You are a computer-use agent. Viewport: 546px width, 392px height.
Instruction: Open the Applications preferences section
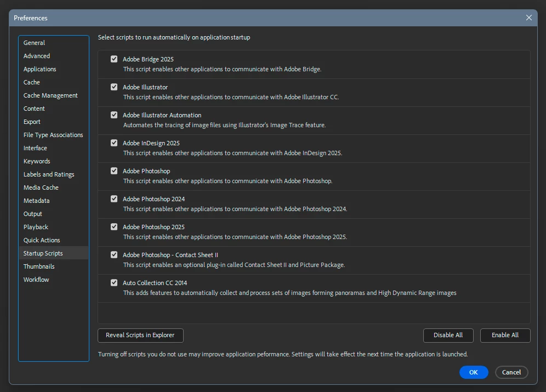(x=54, y=69)
